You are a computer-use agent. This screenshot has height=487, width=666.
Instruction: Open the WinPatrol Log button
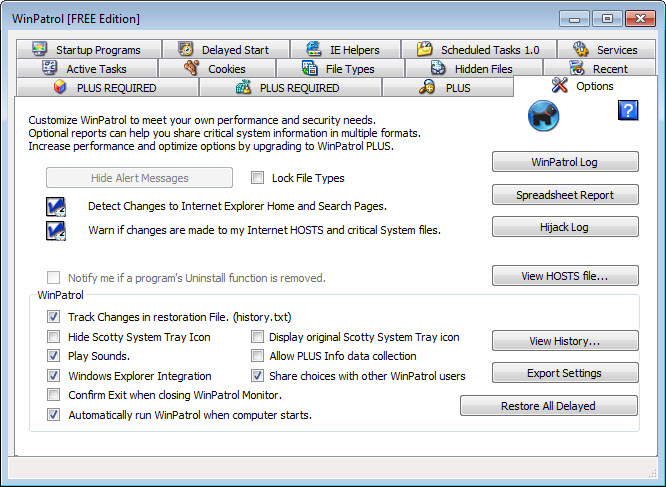click(x=565, y=163)
